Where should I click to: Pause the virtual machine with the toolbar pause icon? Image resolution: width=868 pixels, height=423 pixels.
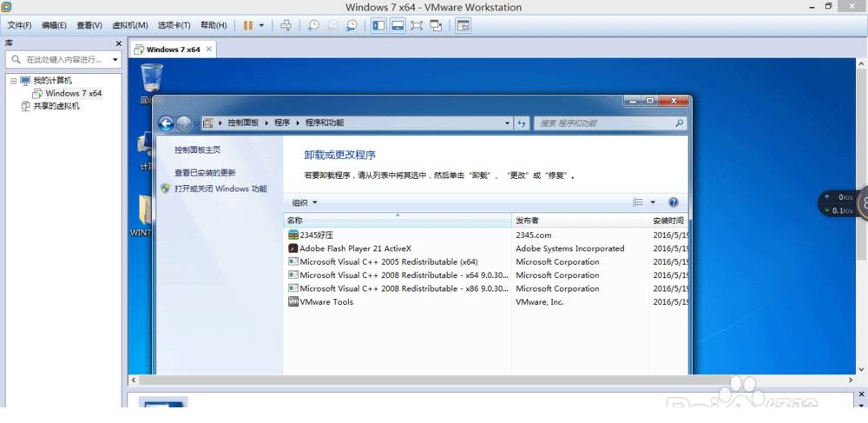pyautogui.click(x=248, y=25)
